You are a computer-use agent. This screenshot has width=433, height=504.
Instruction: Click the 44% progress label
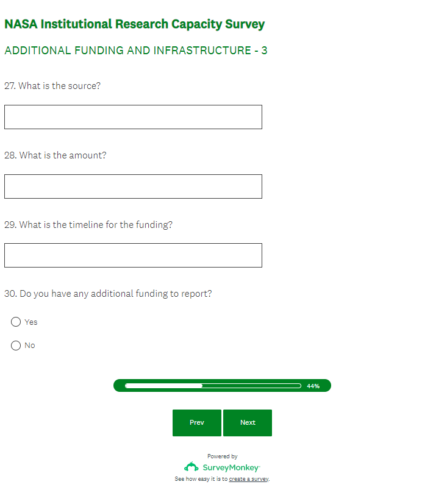(x=313, y=386)
